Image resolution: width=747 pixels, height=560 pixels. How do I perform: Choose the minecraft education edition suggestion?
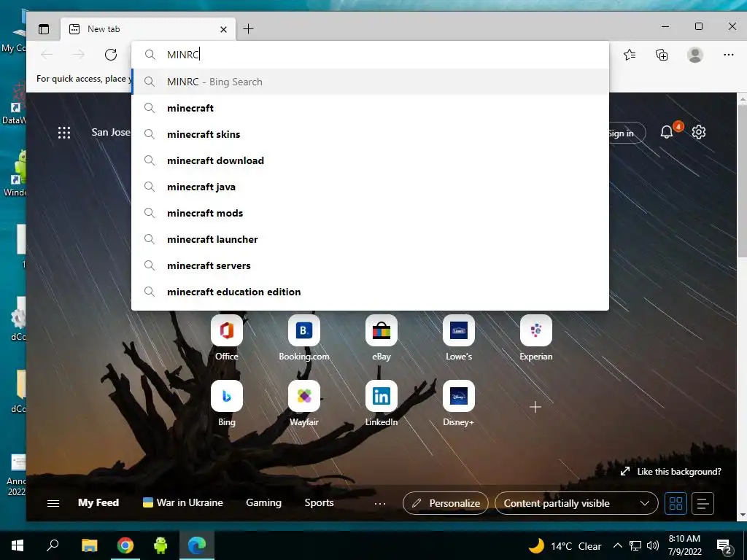point(370,292)
